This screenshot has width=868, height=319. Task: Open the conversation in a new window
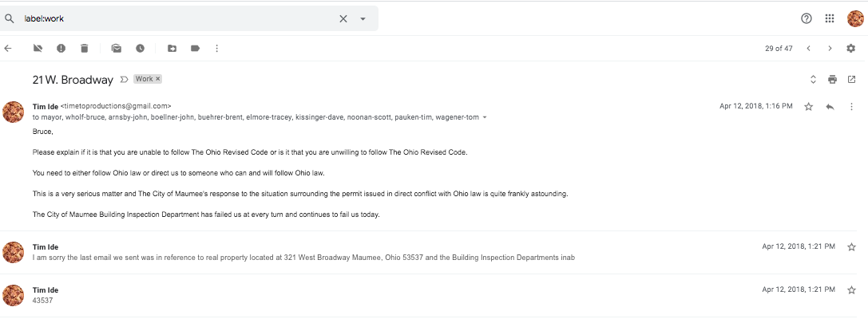[x=851, y=80]
